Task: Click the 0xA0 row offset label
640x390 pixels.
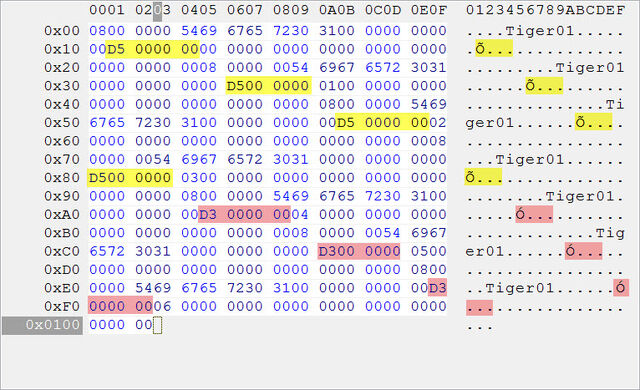Action: click(x=62, y=215)
